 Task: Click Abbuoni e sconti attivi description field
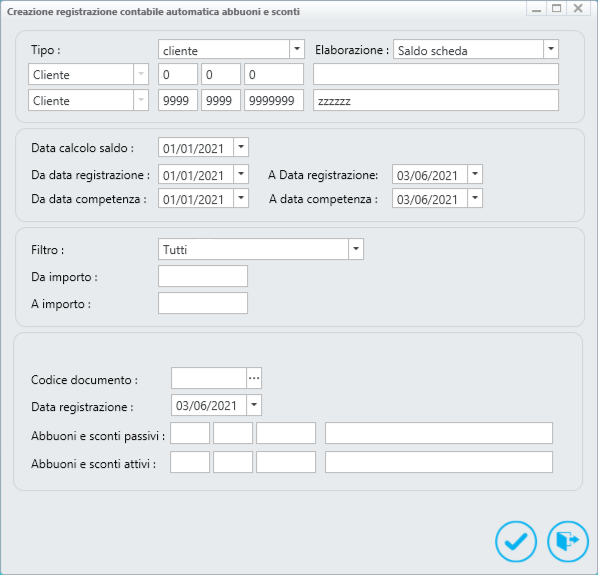pyautogui.click(x=439, y=462)
